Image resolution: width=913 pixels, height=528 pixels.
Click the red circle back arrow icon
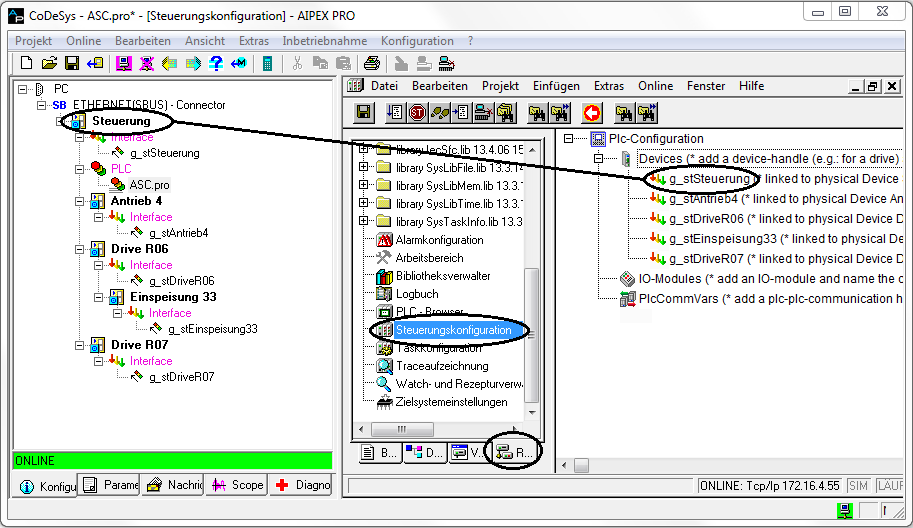point(592,112)
